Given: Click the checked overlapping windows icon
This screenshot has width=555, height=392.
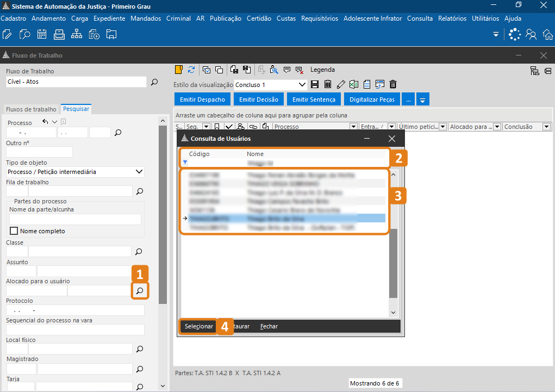Looking at the screenshot, I should click(x=207, y=70).
